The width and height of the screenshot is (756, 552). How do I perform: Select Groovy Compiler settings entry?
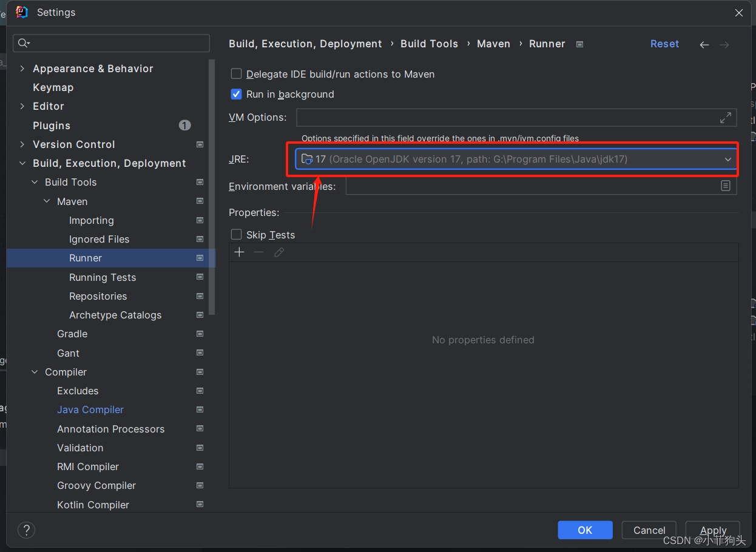pos(96,485)
